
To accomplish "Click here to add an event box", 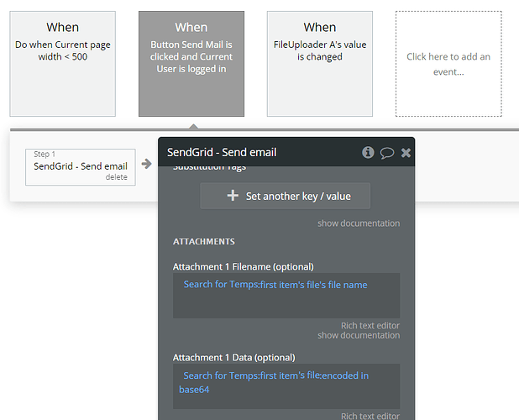I will [x=448, y=64].
